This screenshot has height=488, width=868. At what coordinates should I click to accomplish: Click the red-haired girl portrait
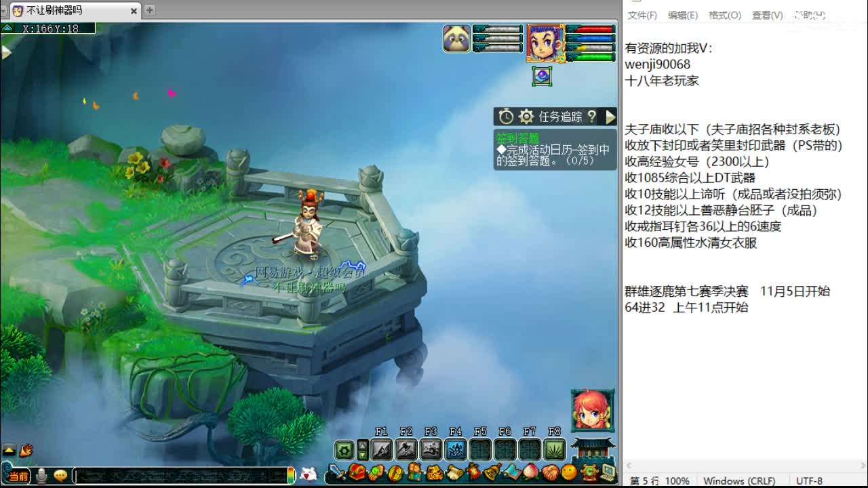593,410
